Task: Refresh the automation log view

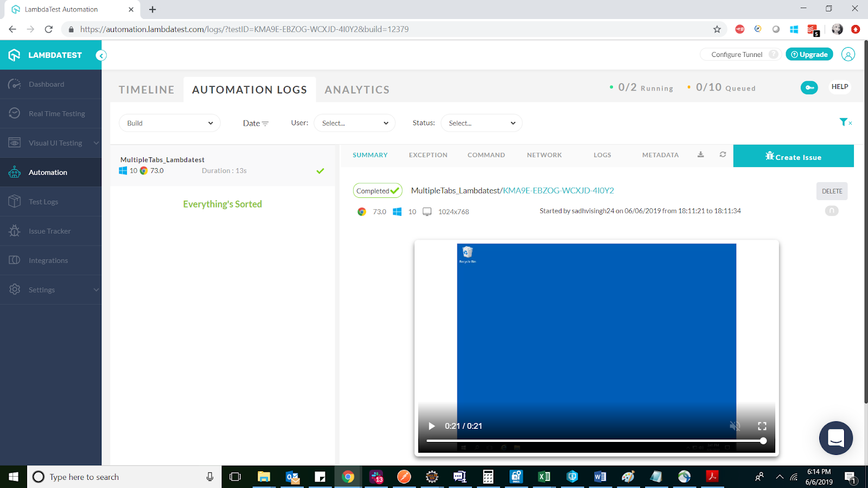Action: click(722, 155)
